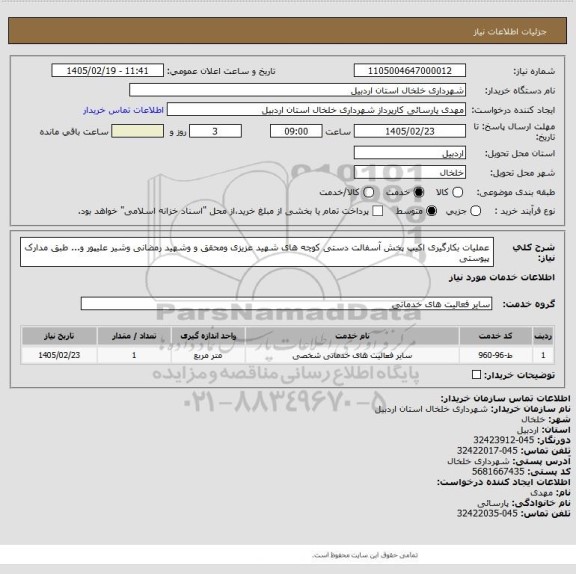Click the empty remaining hours field
Image resolution: width=576 pixels, height=574 pixels.
click(x=137, y=131)
